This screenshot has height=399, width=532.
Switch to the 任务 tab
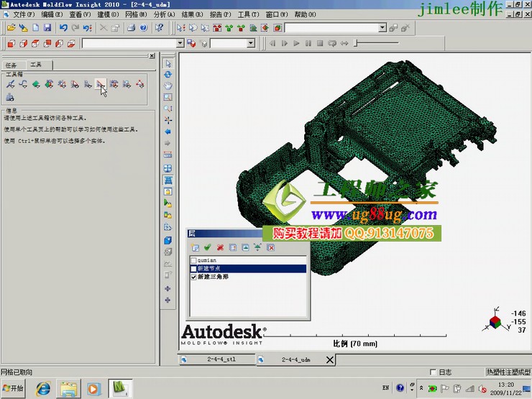(x=11, y=65)
